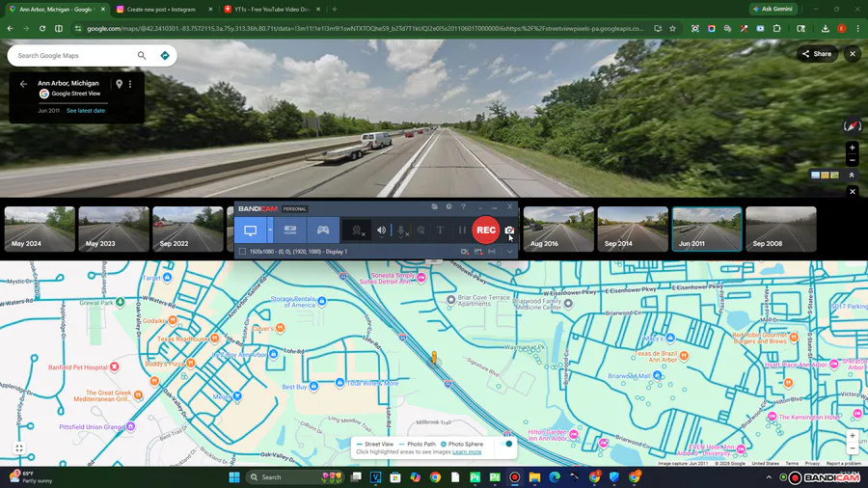Expand map with fullscreen icon

click(x=19, y=448)
